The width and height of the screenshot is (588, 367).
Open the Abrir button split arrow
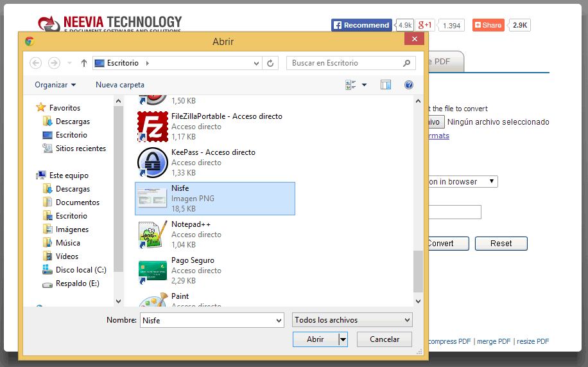tap(343, 339)
